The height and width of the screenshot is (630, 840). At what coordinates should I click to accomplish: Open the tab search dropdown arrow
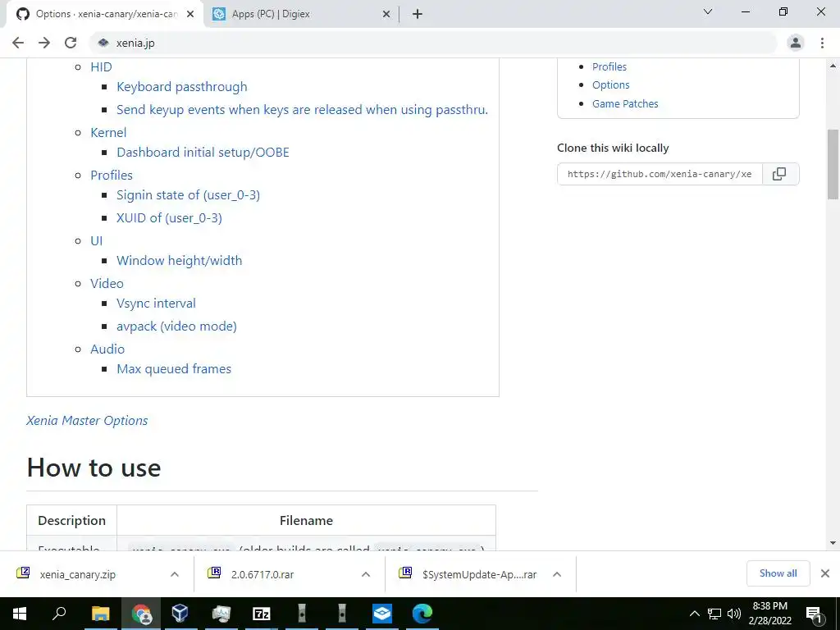(708, 11)
